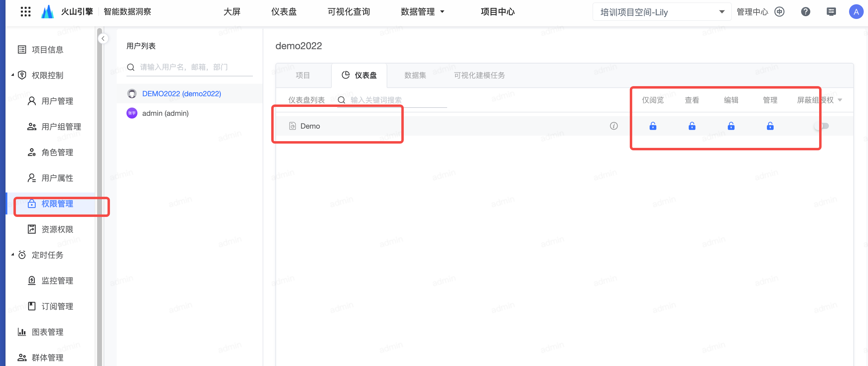868x366 pixels.
Task: Click the search icon in 用户列表
Action: pyautogui.click(x=131, y=67)
